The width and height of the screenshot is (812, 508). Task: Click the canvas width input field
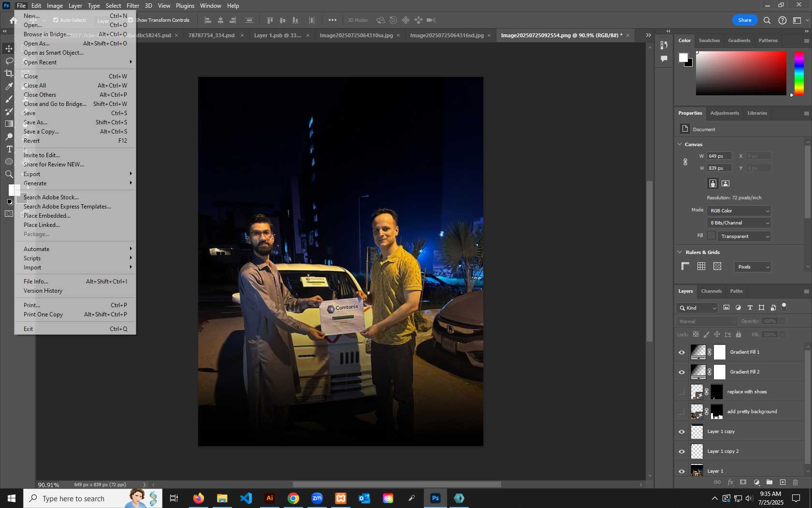pos(719,156)
